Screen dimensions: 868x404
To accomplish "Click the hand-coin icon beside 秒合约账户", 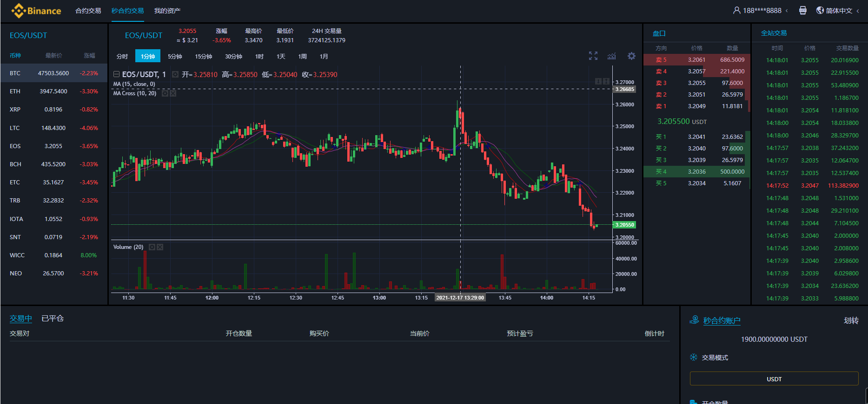I will click(x=694, y=320).
